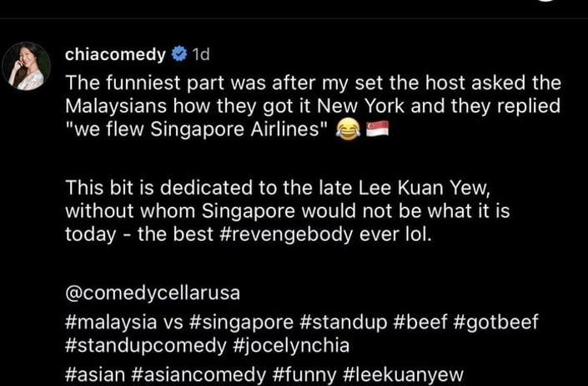This screenshot has height=386, width=588.
Task: Click the blue verified badge
Action: point(179,54)
